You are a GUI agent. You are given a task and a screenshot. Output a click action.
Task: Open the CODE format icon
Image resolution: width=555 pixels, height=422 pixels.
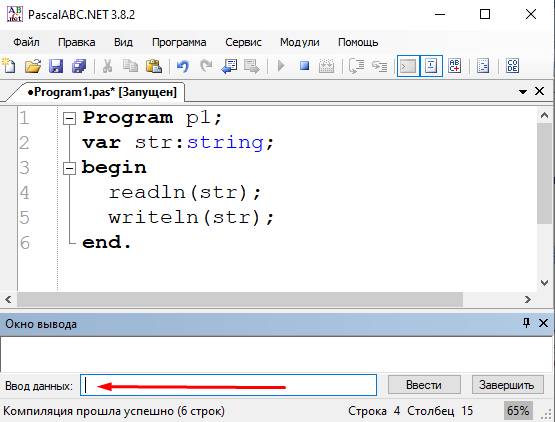click(513, 66)
